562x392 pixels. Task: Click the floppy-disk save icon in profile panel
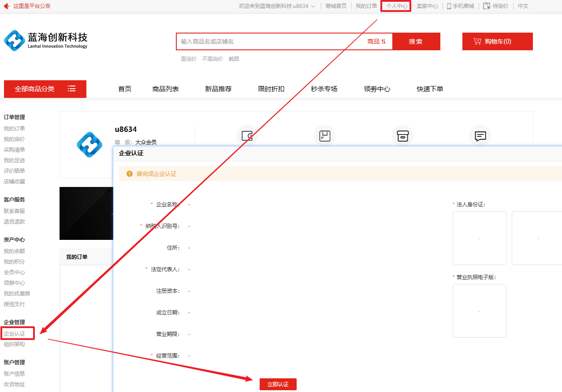click(325, 136)
